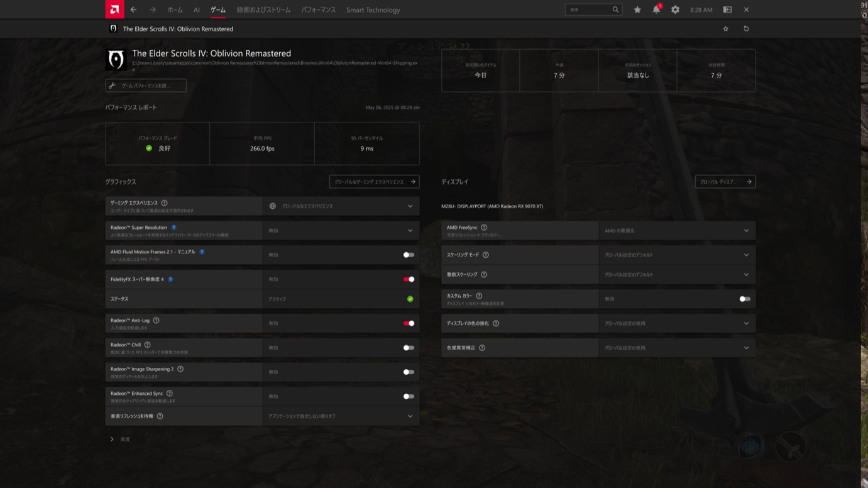Go forward with the right arrow
Image resolution: width=868 pixels, height=488 pixels.
tap(153, 9)
